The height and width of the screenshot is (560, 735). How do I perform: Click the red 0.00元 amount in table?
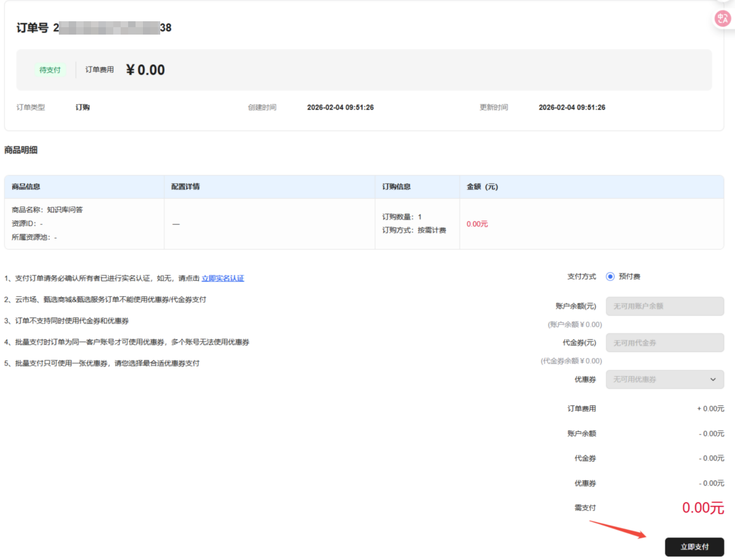[x=477, y=224]
